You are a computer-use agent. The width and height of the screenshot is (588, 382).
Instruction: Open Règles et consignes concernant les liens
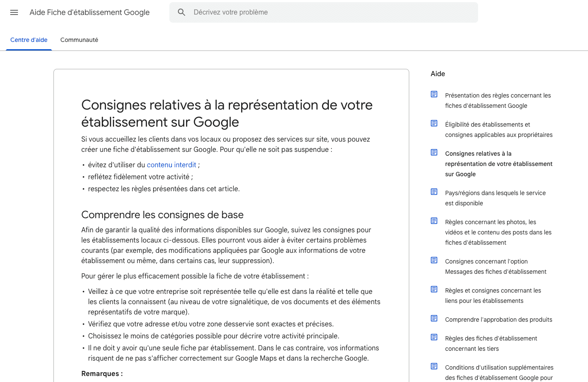[x=493, y=296]
